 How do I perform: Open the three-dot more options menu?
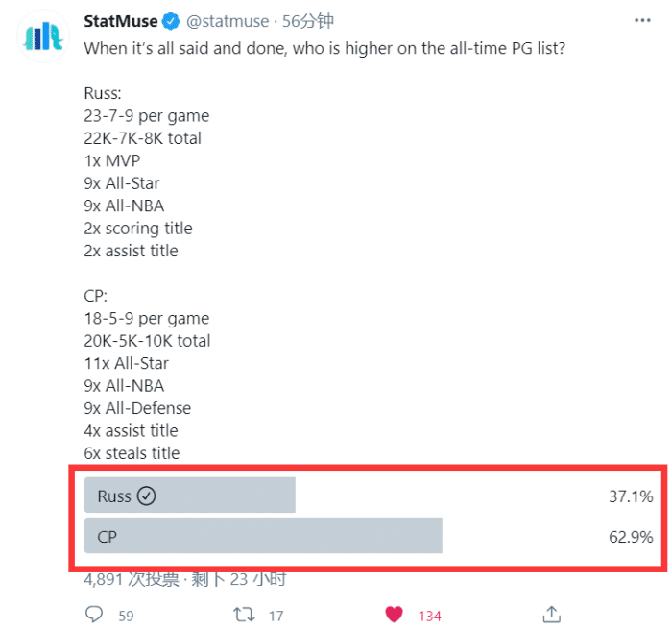[x=640, y=21]
